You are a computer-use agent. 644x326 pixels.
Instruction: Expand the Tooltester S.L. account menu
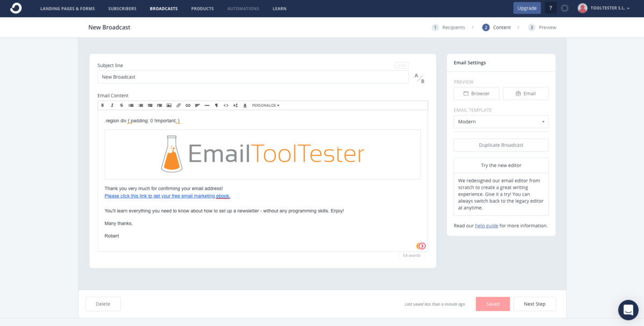[x=604, y=9]
